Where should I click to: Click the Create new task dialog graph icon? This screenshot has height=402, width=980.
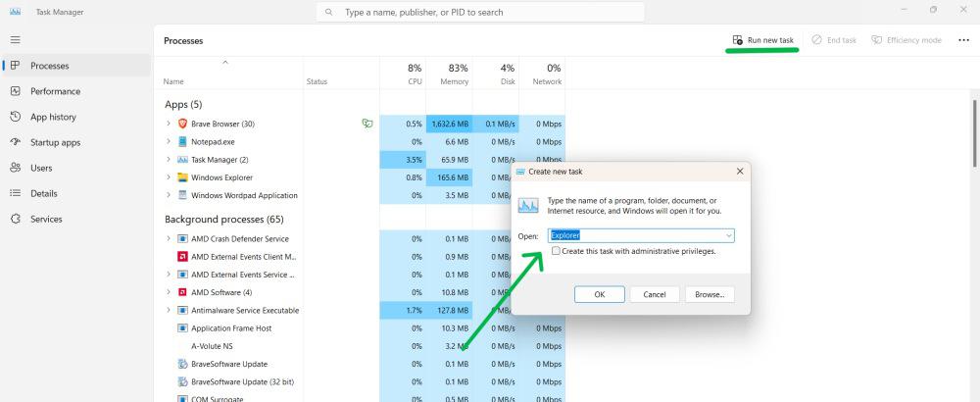coord(528,205)
